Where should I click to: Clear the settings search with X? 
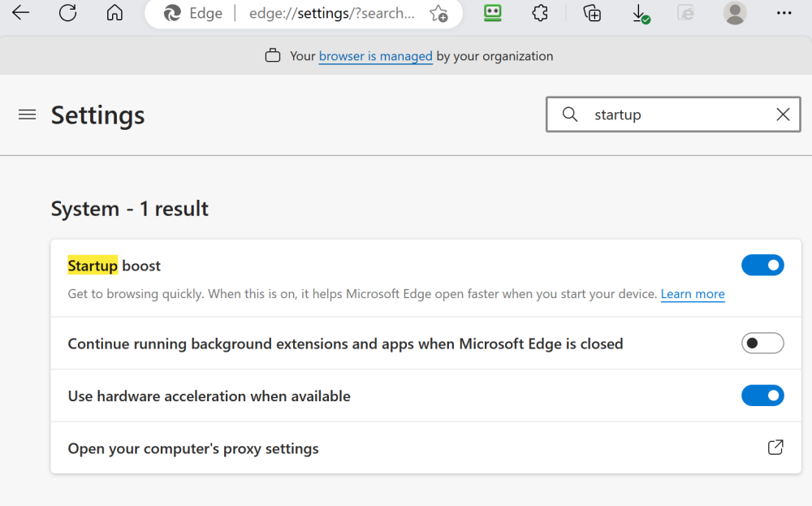(x=783, y=115)
